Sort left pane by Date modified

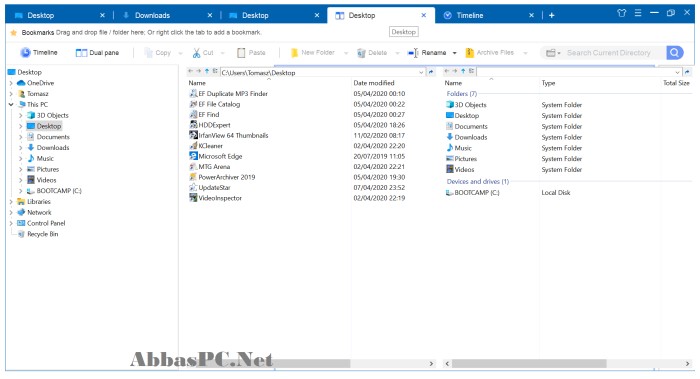click(x=374, y=83)
